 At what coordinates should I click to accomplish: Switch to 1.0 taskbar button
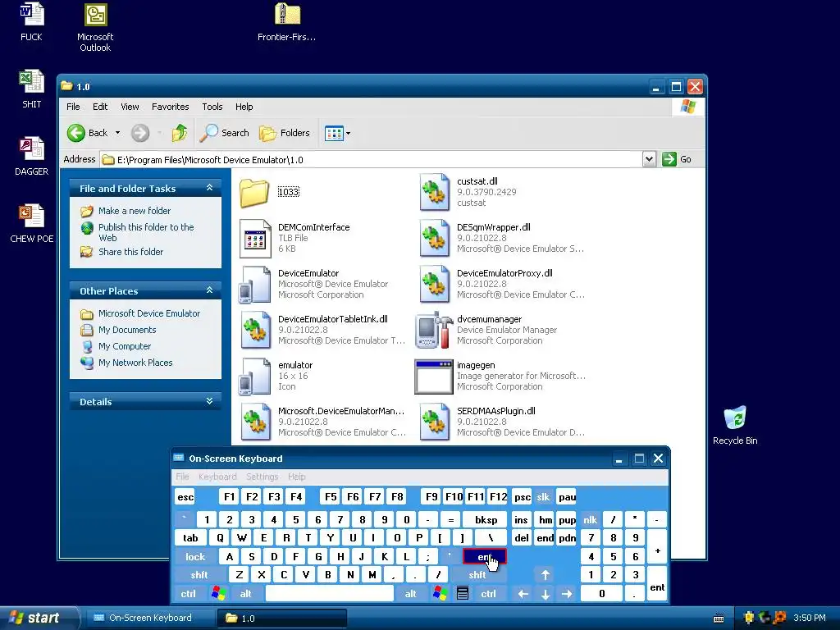click(282, 618)
